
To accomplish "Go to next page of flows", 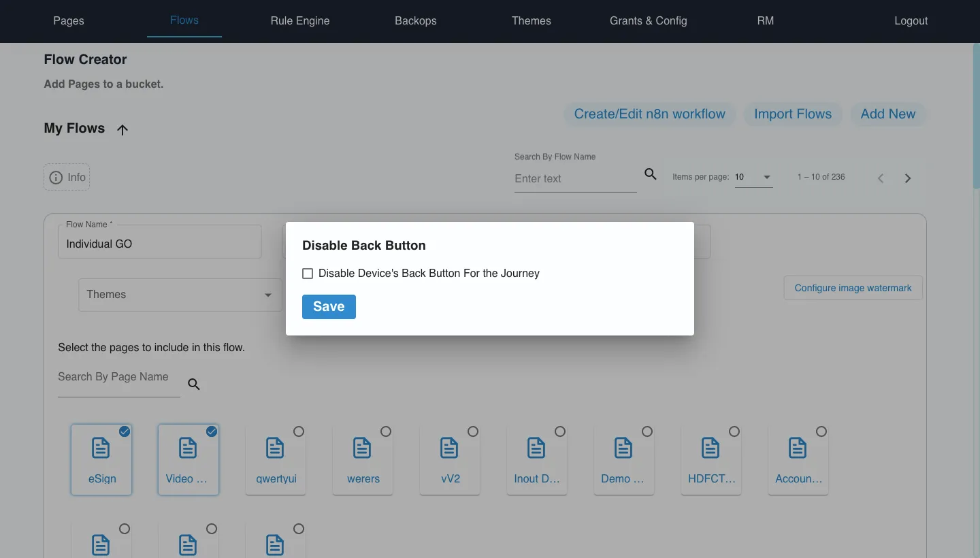I will pyautogui.click(x=908, y=178).
